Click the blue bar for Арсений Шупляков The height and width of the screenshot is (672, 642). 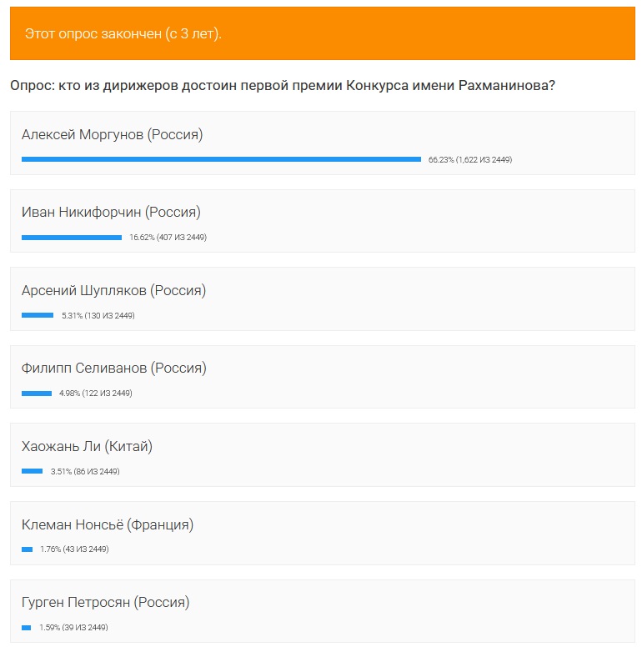38,315
